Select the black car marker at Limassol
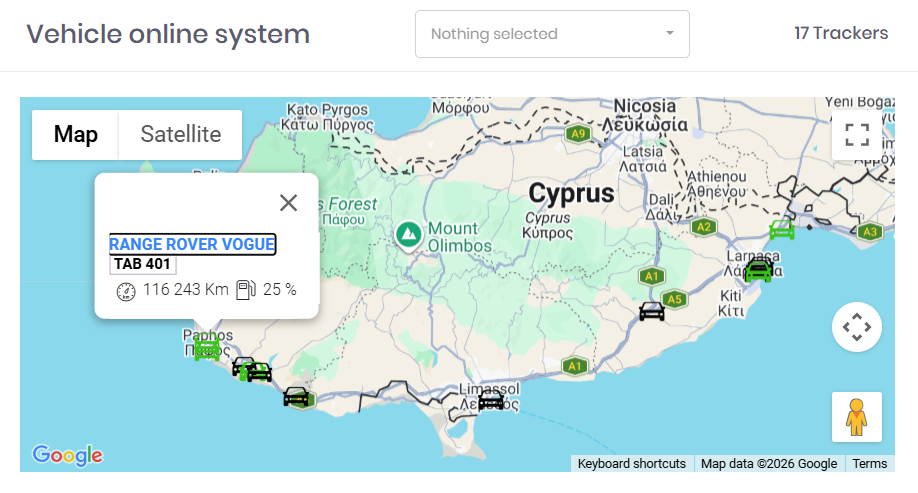Screen dimensions: 918x493 [x=491, y=400]
